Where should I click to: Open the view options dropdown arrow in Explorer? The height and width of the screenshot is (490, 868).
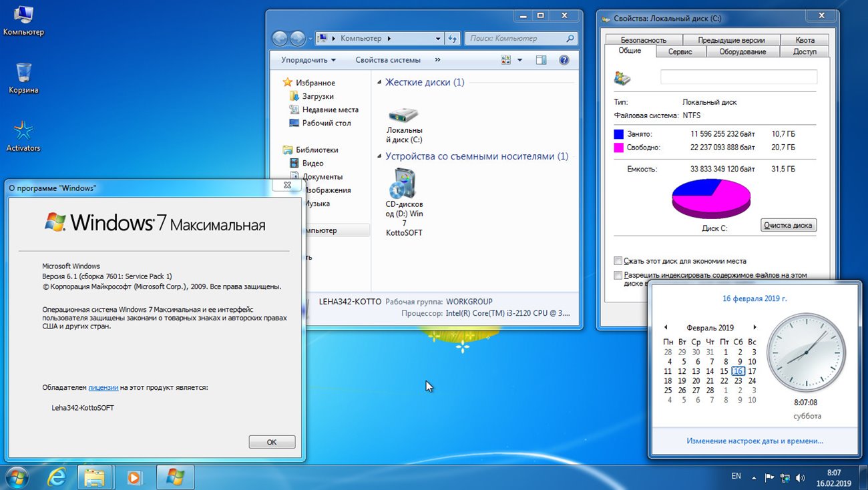(x=520, y=59)
